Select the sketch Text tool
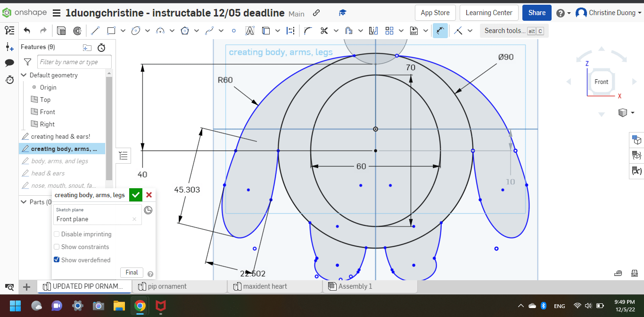The height and width of the screenshot is (317, 644). point(250,31)
